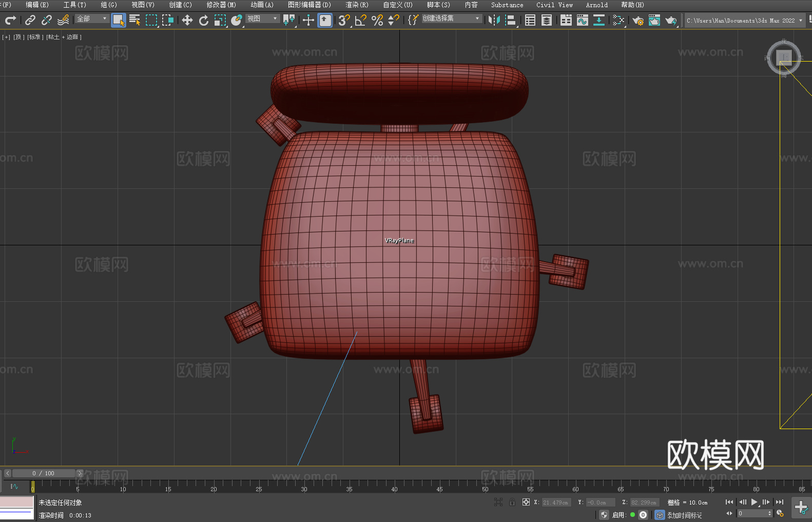812x522 pixels.
Task: Open the Arnold menu
Action: point(596,5)
